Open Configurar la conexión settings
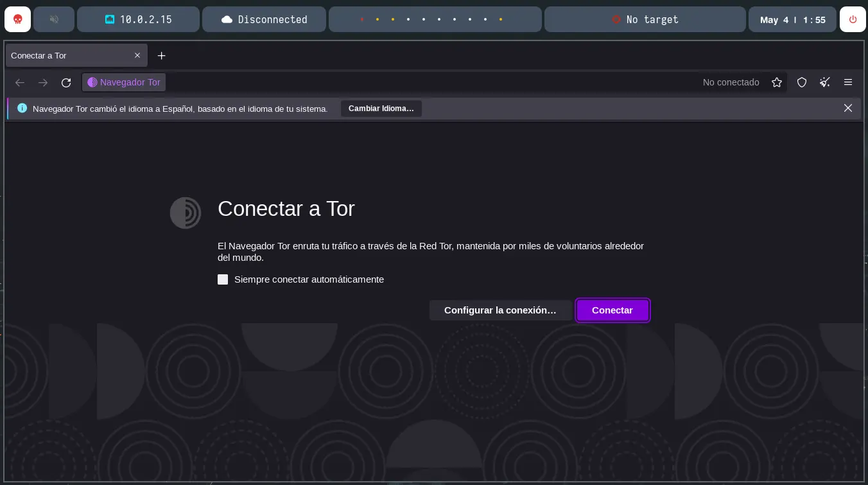868x485 pixels. (500, 310)
